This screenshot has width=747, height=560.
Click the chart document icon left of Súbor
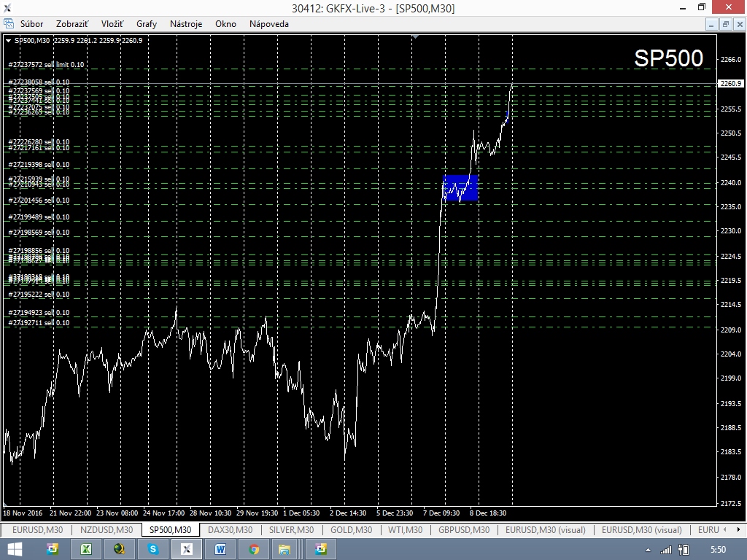[x=9, y=23]
